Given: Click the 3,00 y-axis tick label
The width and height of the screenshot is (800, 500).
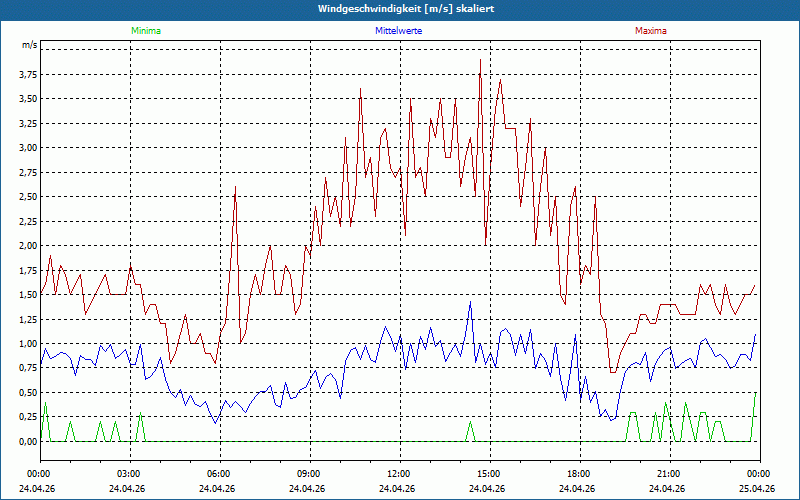Looking at the screenshot, I should click(27, 148).
